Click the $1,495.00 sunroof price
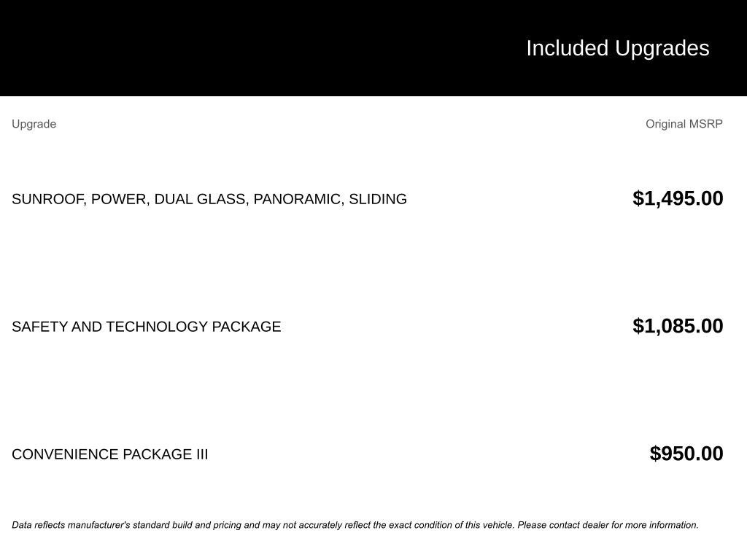This screenshot has height=560, width=747. [x=678, y=198]
